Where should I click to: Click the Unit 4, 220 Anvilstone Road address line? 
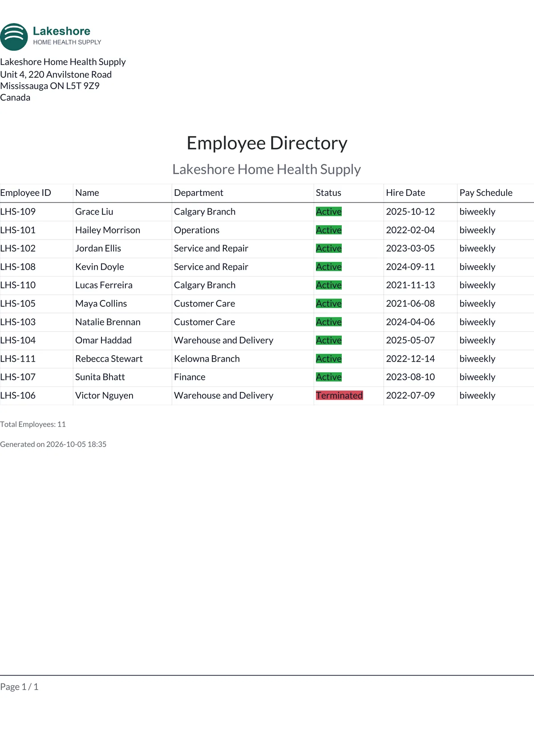coord(56,74)
